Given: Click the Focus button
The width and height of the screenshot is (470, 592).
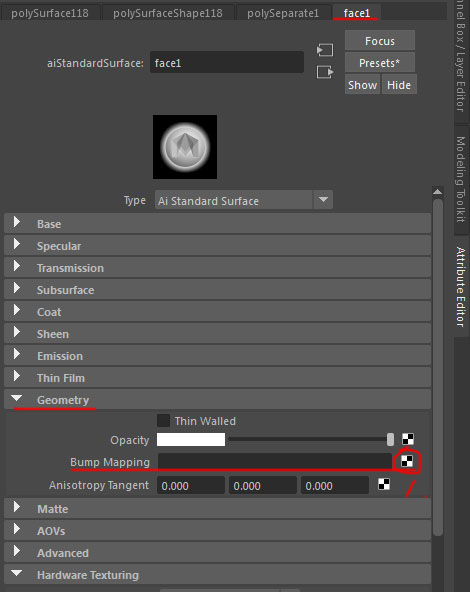Looking at the screenshot, I should [x=380, y=40].
